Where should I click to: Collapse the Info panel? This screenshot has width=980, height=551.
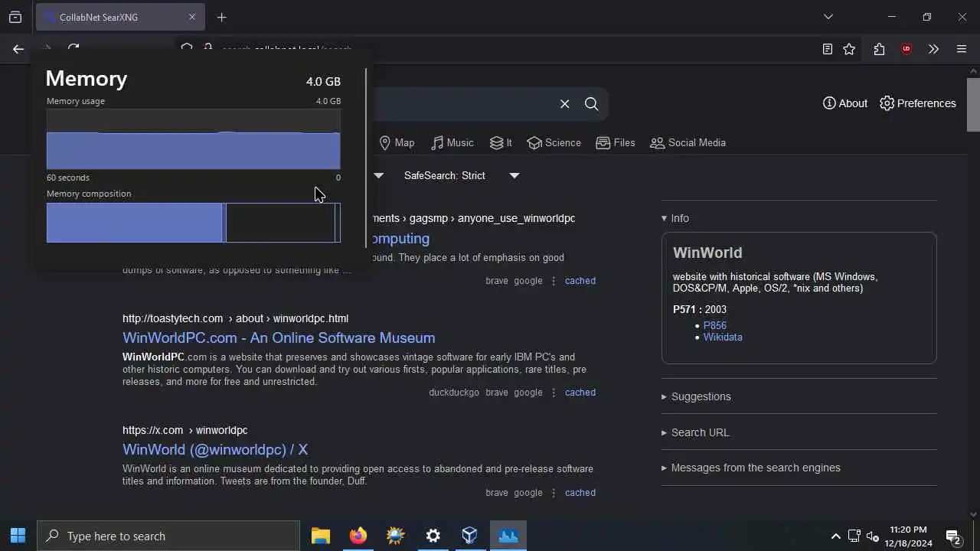(x=675, y=218)
